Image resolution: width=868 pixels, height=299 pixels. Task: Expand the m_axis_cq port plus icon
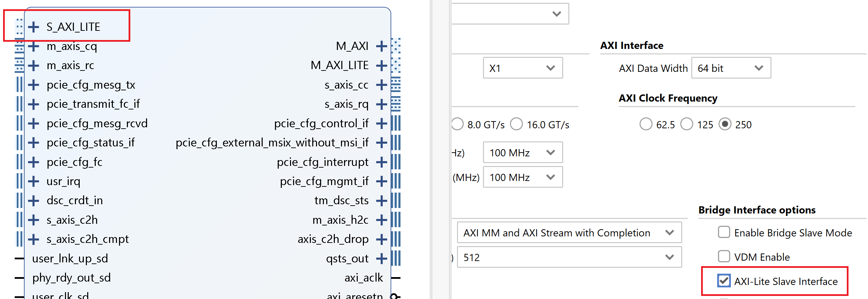pyautogui.click(x=34, y=46)
